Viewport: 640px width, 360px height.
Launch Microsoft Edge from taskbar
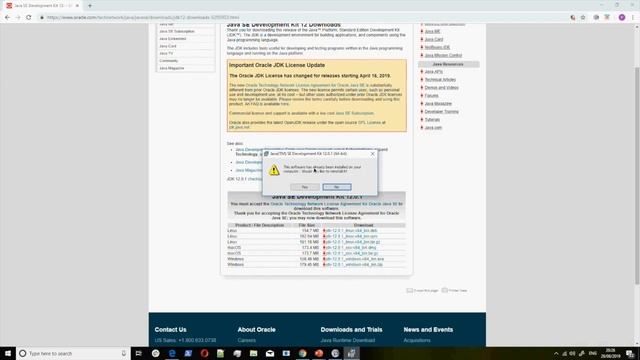point(172,353)
